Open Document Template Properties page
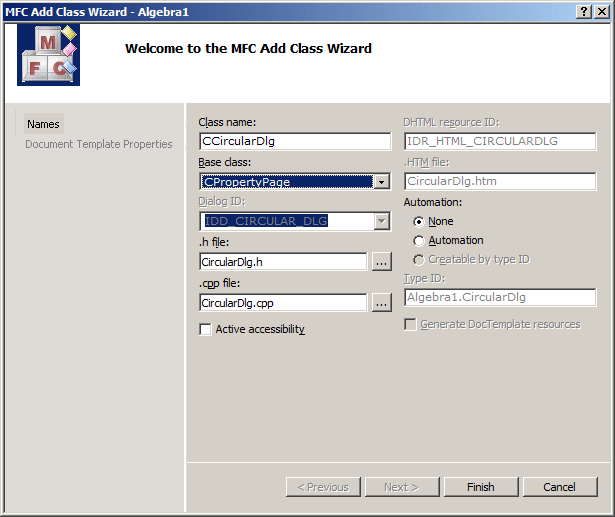The width and height of the screenshot is (615, 517). pyautogui.click(x=99, y=144)
